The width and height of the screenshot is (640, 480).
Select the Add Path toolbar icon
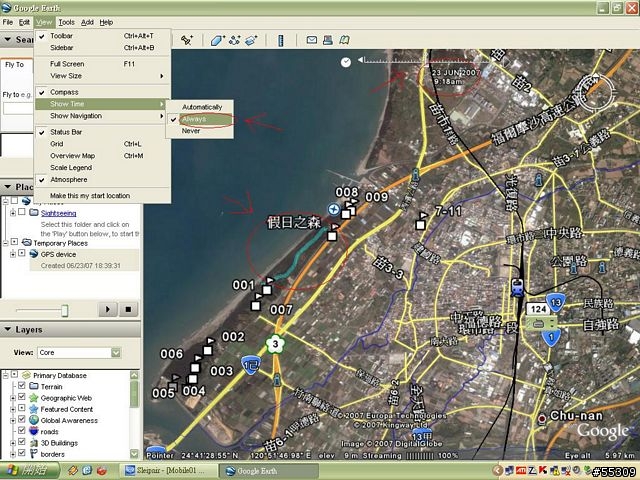point(235,40)
